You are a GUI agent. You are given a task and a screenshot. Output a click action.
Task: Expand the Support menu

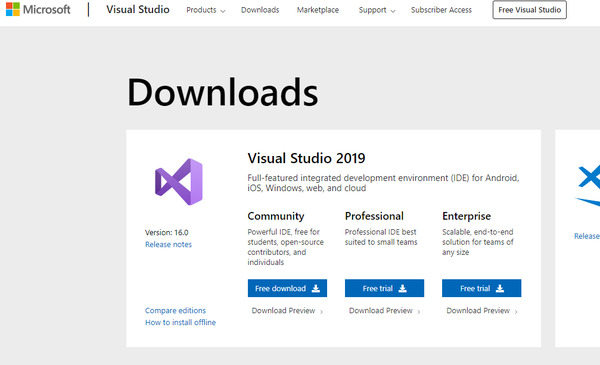(377, 10)
